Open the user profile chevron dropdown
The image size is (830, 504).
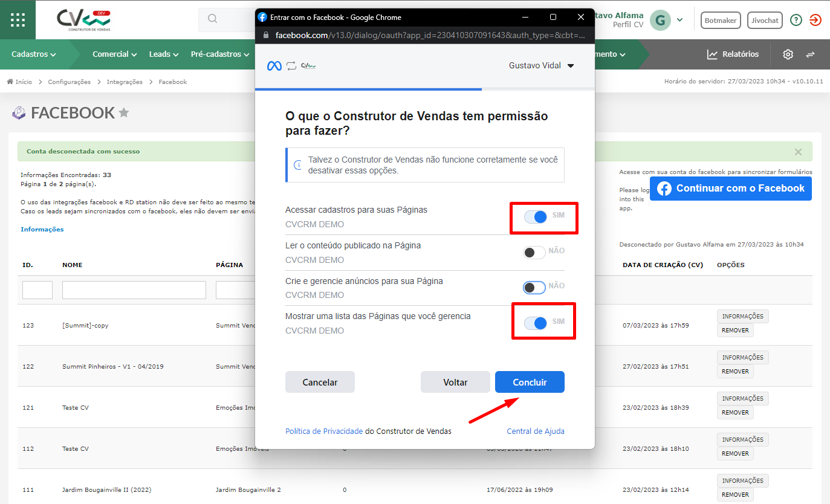[x=679, y=20]
